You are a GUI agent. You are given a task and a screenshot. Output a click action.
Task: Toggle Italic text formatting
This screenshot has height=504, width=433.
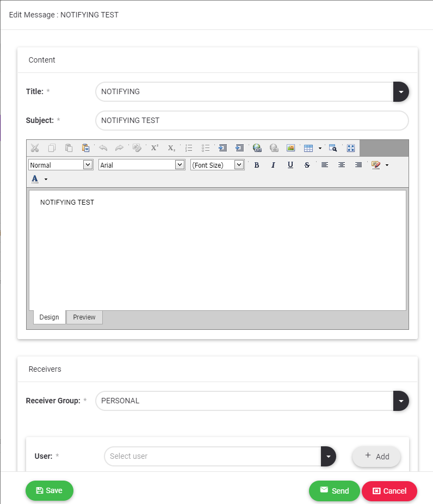273,165
